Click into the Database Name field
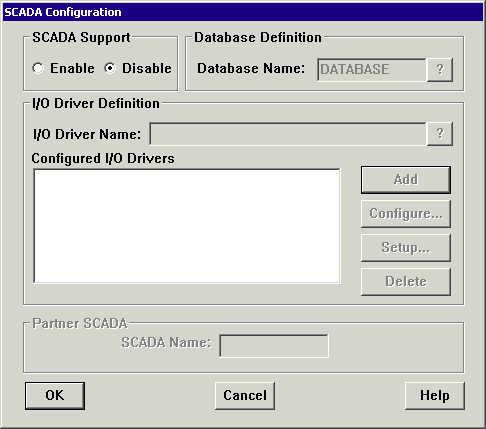This screenshot has height=429, width=486. tap(372, 70)
